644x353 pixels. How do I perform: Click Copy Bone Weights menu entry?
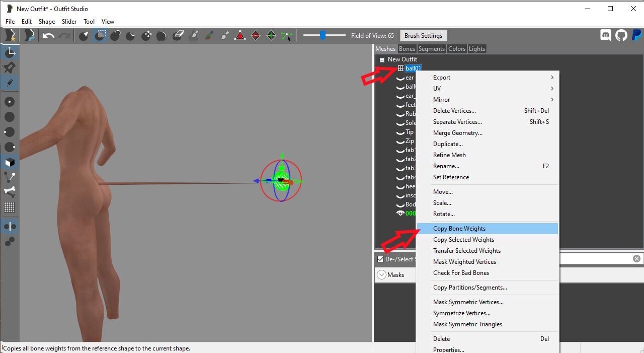[487, 229]
